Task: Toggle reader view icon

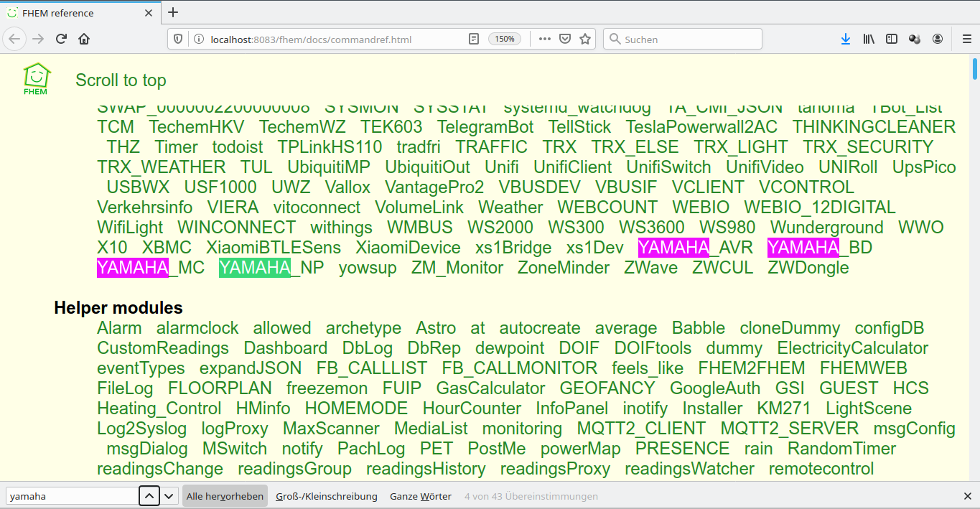Action: pos(474,39)
